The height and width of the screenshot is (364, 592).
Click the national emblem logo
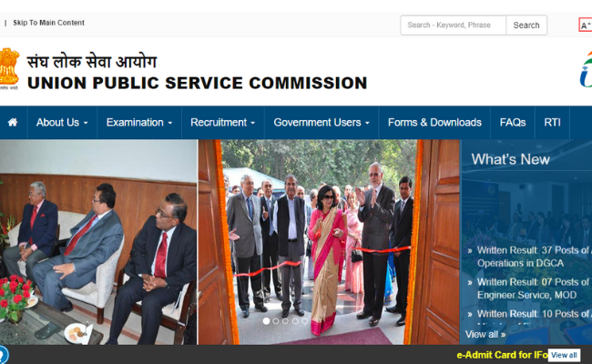click(x=9, y=68)
